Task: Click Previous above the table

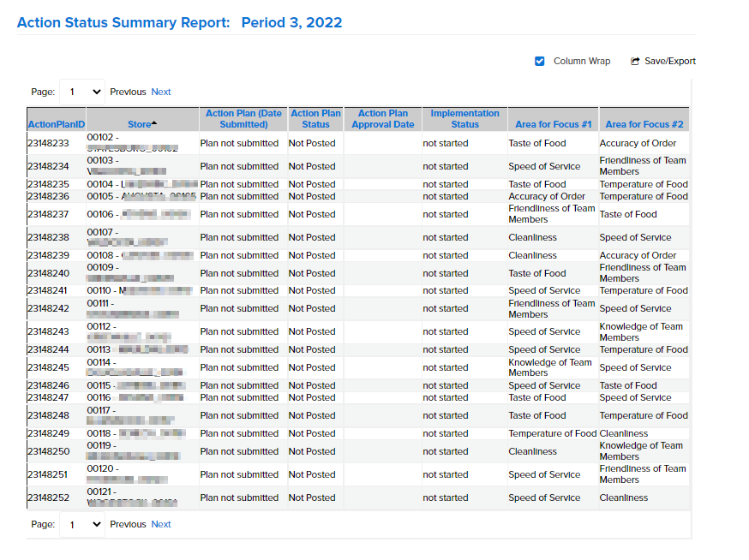Action: point(128,92)
